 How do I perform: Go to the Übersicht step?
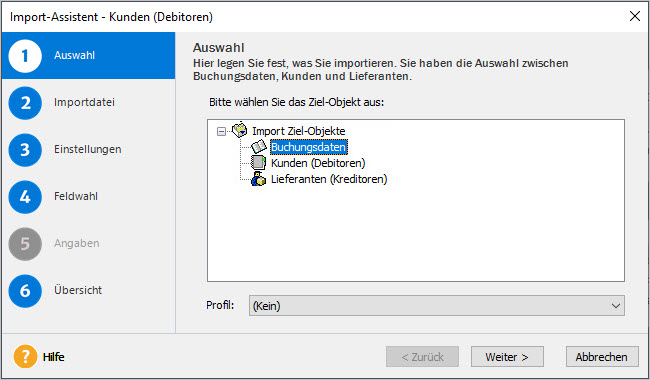(78, 290)
